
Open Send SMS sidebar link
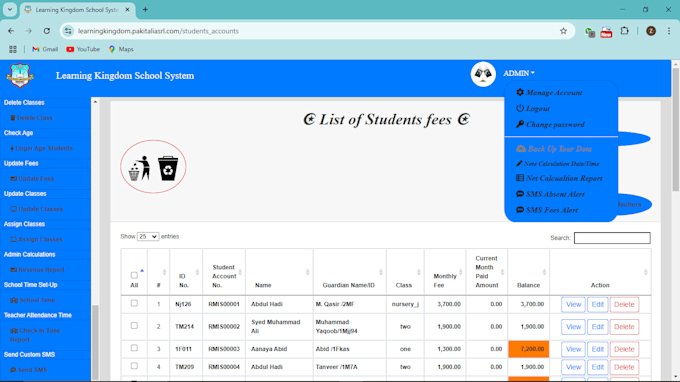click(x=29, y=370)
